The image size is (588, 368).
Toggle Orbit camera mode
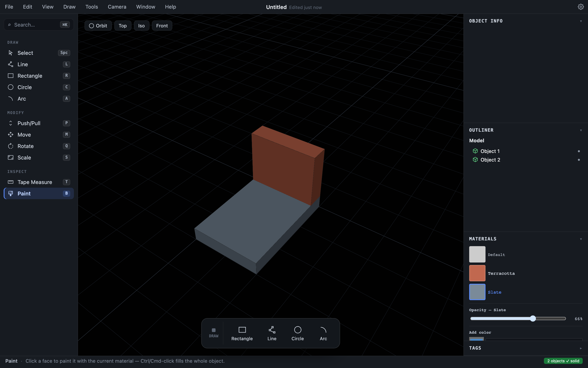tap(98, 26)
